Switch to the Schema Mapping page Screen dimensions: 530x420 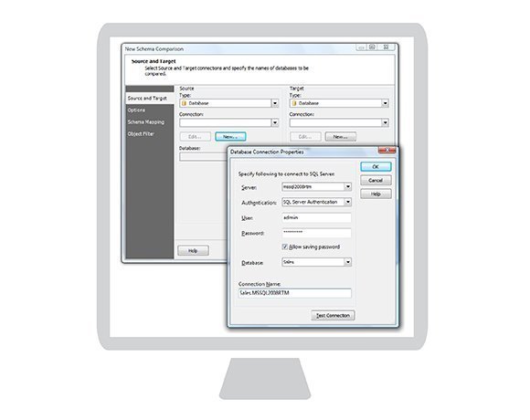click(146, 121)
